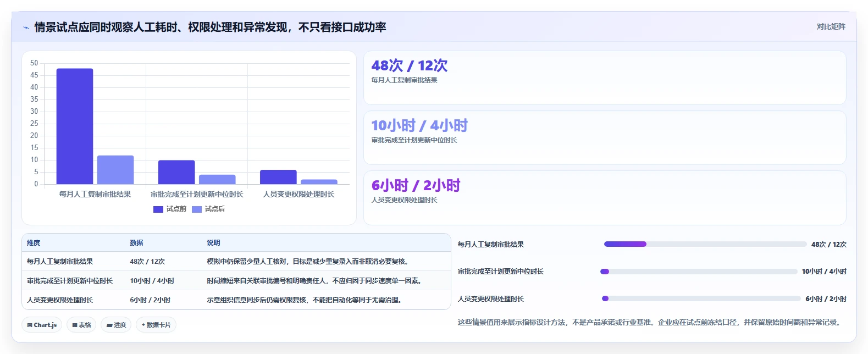Click the progress bar for 每月人工复制审批结果
Viewport: 868px width, 354px height.
tap(705, 244)
